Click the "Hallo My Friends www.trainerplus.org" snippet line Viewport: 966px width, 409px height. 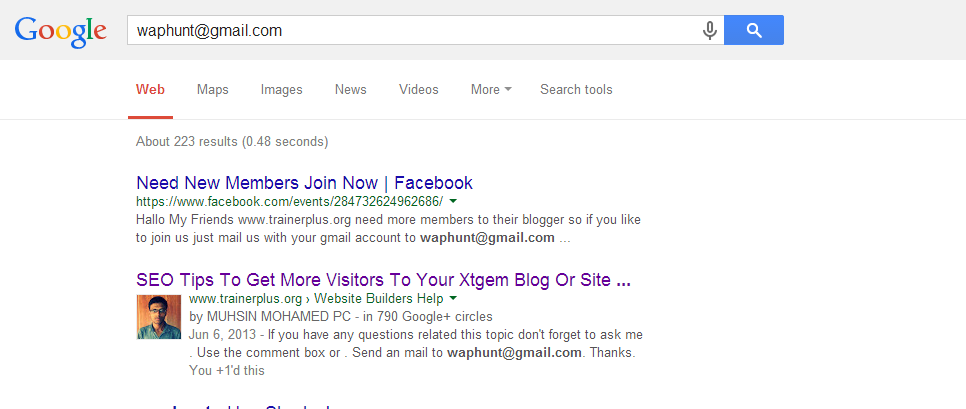point(388,219)
